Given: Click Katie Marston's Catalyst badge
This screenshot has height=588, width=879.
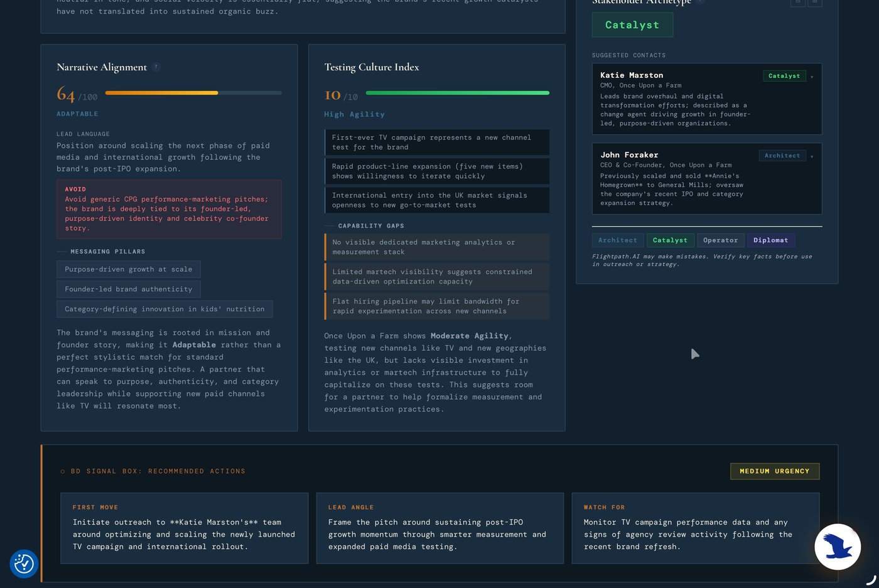Looking at the screenshot, I should click(784, 76).
